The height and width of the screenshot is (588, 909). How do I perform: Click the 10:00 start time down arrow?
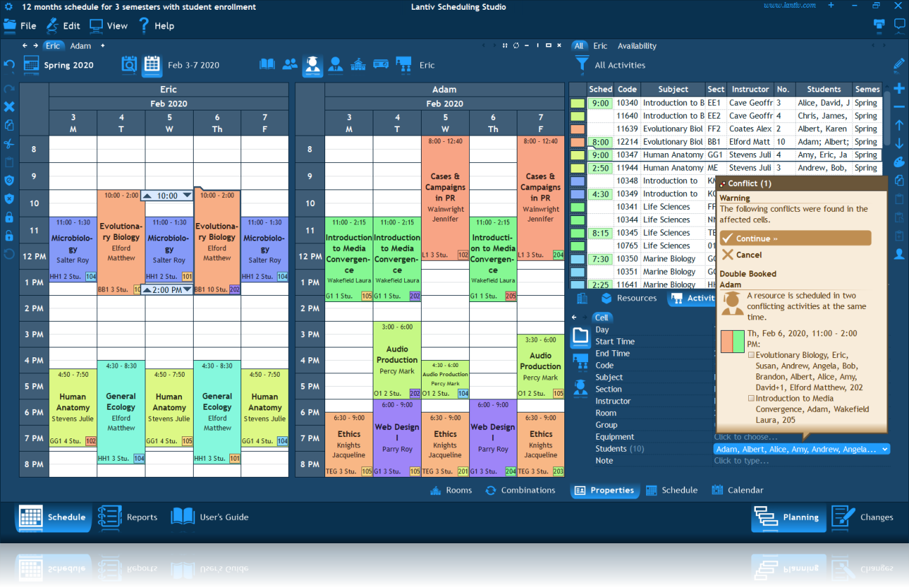187,196
